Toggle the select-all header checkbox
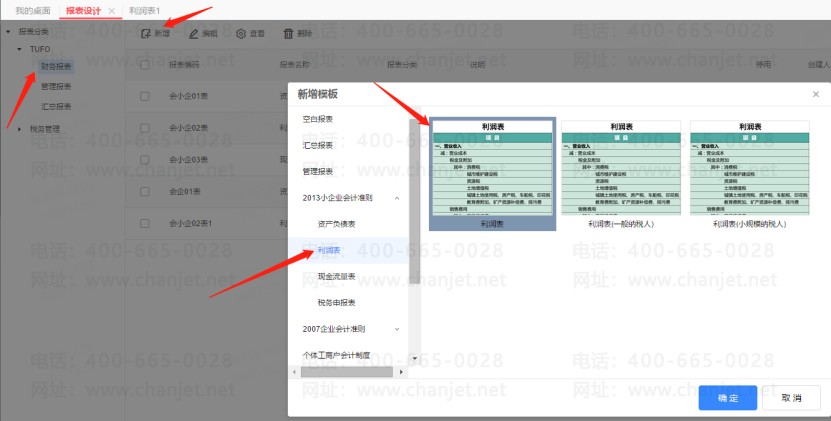The image size is (831, 421). pos(146,65)
